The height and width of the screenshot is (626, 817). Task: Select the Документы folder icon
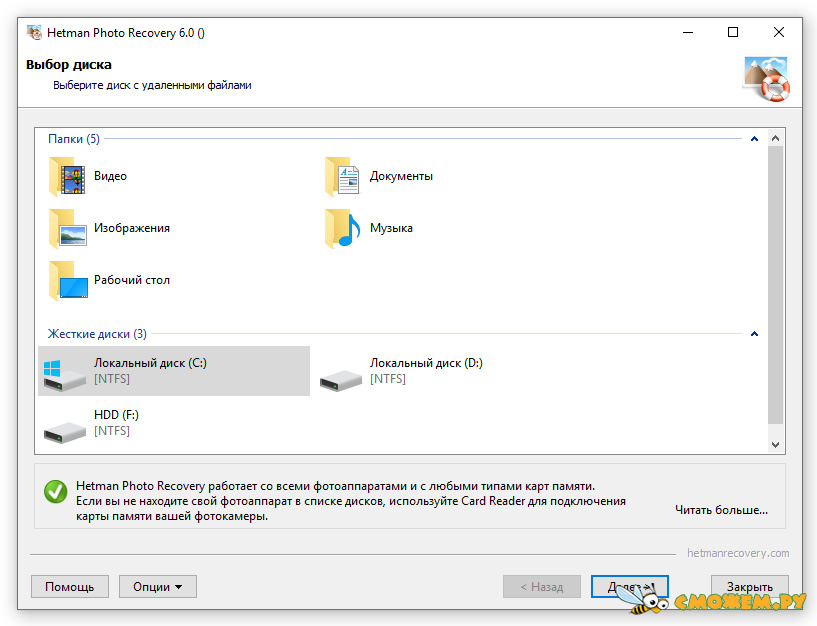point(342,177)
